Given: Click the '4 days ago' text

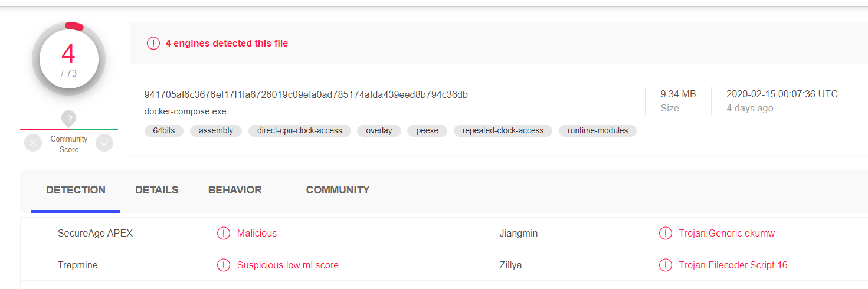Looking at the screenshot, I should 749,109.
